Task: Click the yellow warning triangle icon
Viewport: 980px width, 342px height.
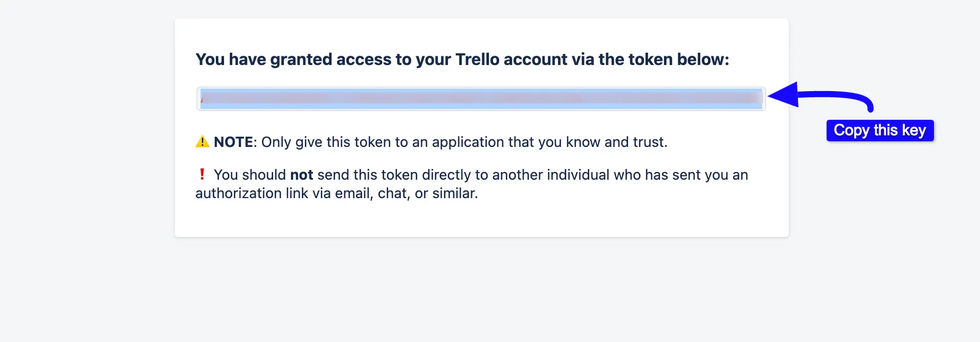Action: 203,141
